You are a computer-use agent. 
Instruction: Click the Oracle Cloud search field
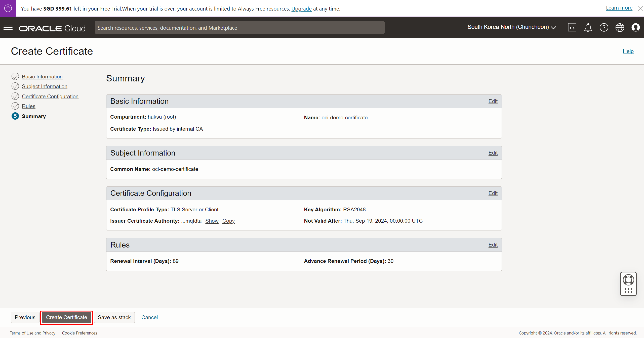(x=239, y=28)
